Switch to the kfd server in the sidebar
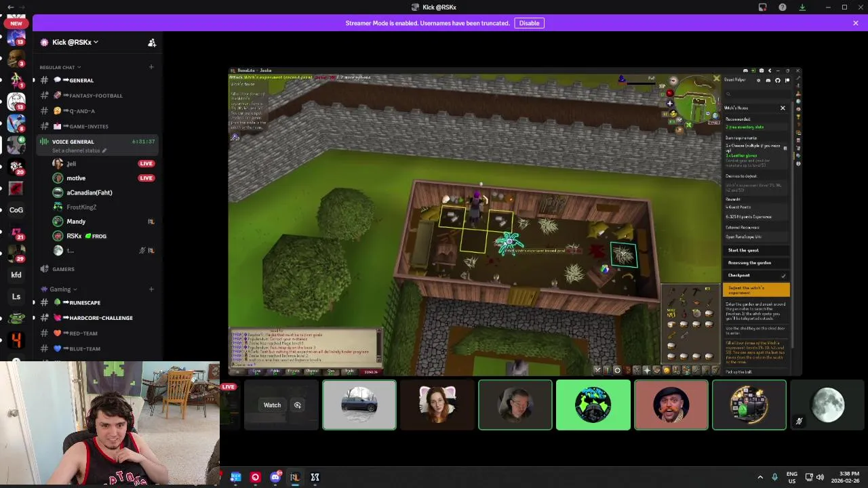Image resolution: width=868 pixels, height=488 pixels. point(16,275)
